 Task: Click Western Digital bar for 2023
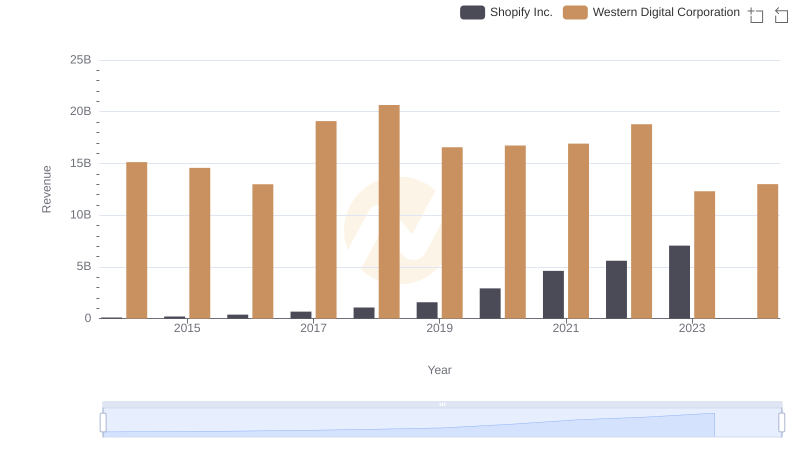705,255
